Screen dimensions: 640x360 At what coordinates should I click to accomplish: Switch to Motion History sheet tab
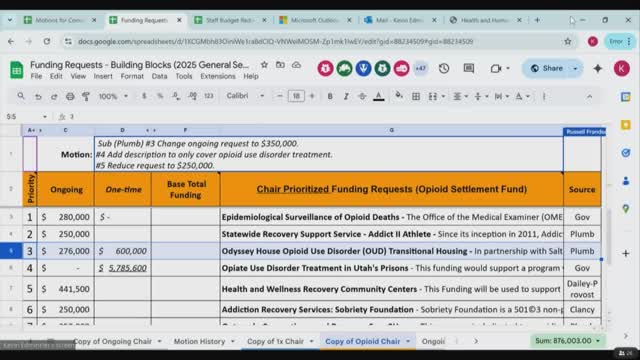coord(199,341)
